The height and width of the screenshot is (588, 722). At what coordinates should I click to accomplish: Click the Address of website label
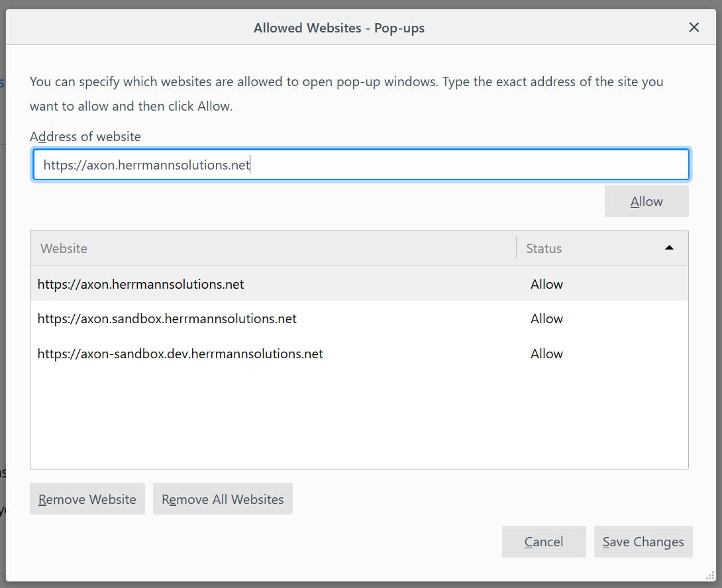[x=85, y=136]
